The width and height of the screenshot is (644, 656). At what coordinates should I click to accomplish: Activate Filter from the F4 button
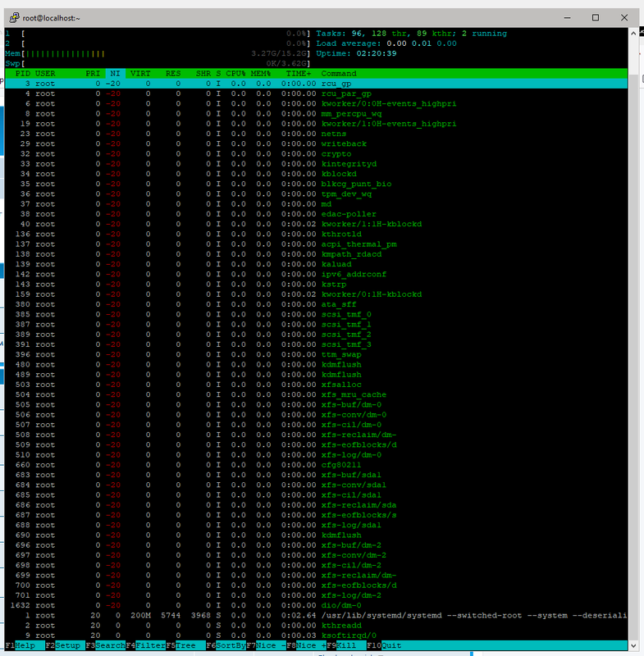tap(145, 645)
